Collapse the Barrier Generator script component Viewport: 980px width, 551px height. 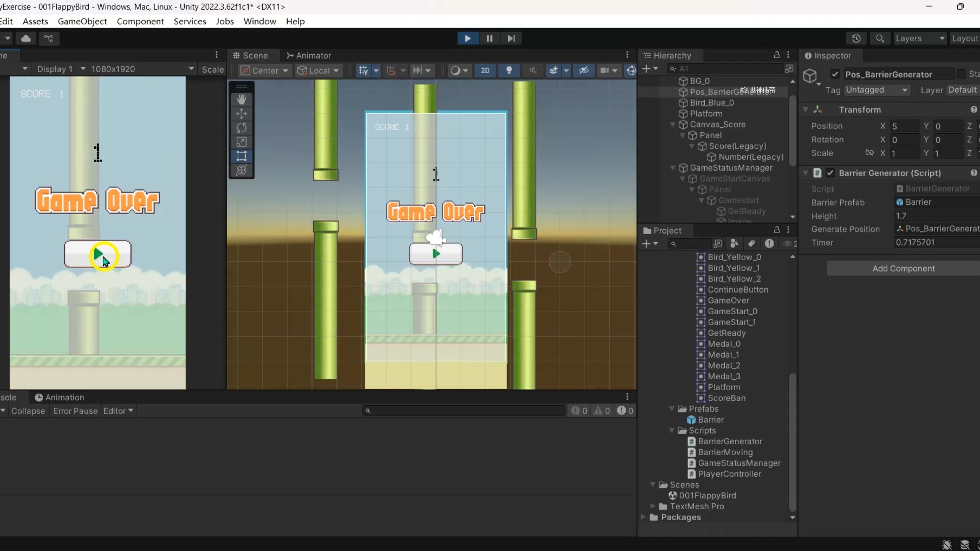coord(806,173)
